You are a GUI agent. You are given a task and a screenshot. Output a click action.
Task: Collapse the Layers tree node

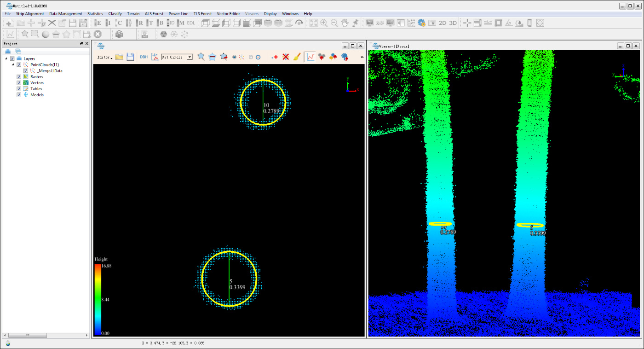(x=6, y=59)
